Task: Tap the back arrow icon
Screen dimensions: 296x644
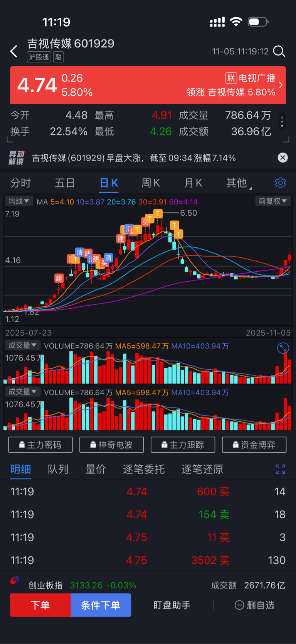Action: 14,51
